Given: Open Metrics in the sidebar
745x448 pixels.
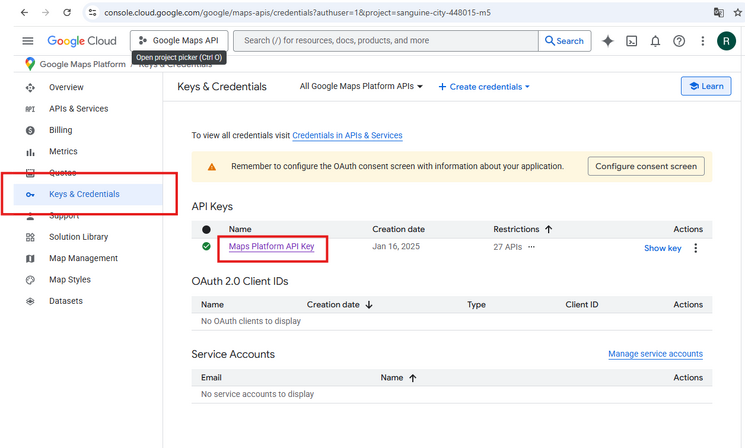Looking at the screenshot, I should 63,152.
